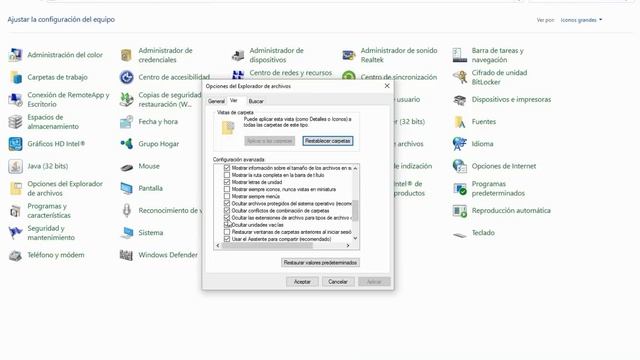Open Centro de accesibilidad icon
The image size is (640, 360).
click(127, 77)
